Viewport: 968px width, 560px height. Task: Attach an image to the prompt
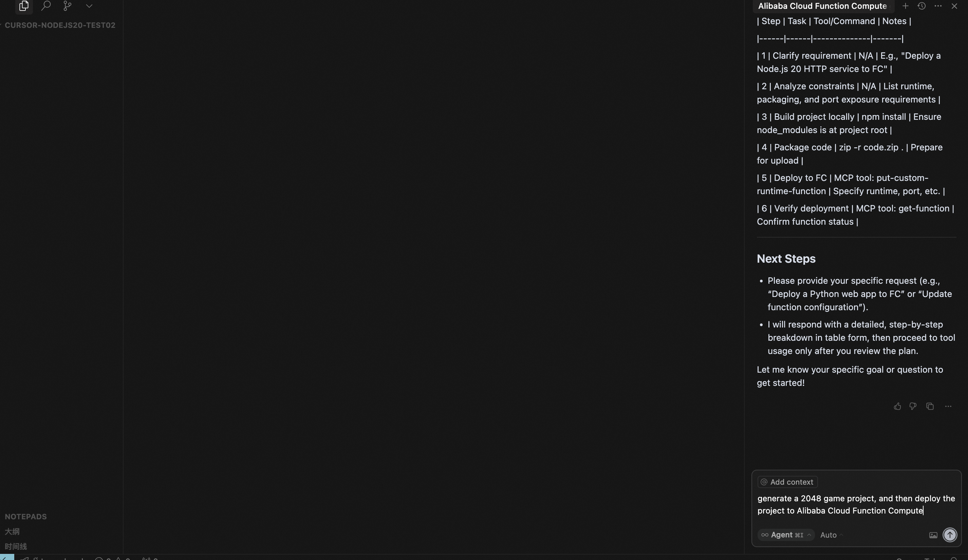[x=933, y=535]
